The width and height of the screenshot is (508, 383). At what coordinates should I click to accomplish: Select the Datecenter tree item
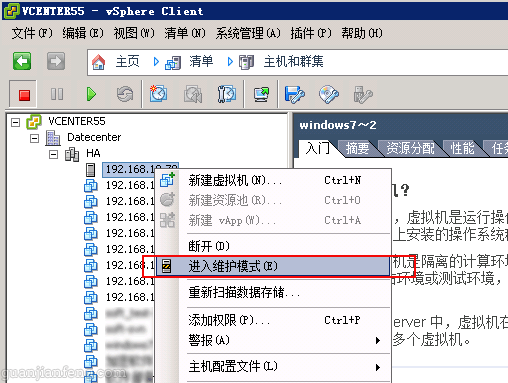[94, 137]
